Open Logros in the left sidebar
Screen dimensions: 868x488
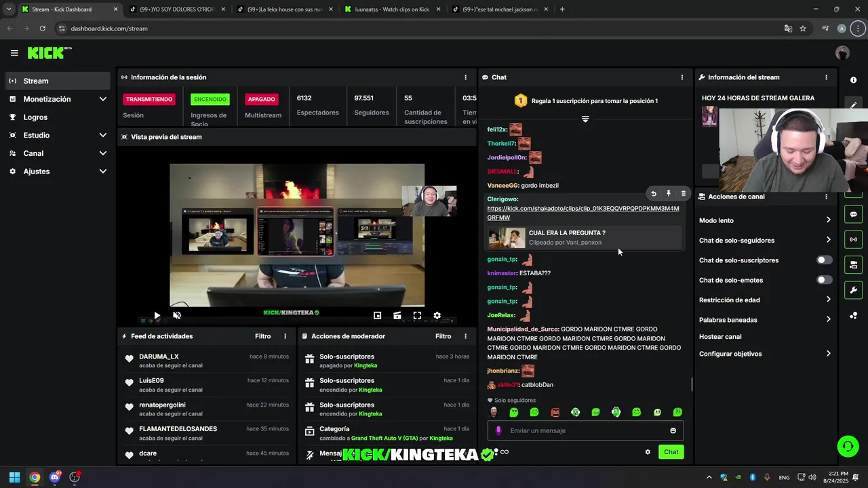point(57,117)
